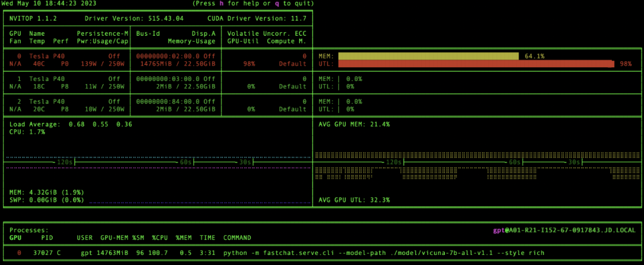Select the 30s marker in the GPU history graph
The width and height of the screenshot is (644, 265).
574,163
